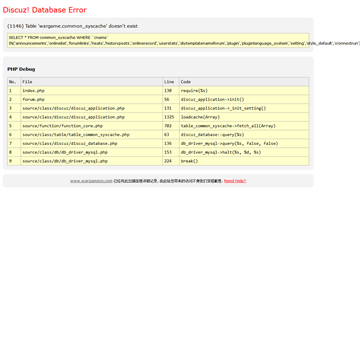Select line number 153 cell
Viewport: 360px width, 360px height.
tap(171, 152)
